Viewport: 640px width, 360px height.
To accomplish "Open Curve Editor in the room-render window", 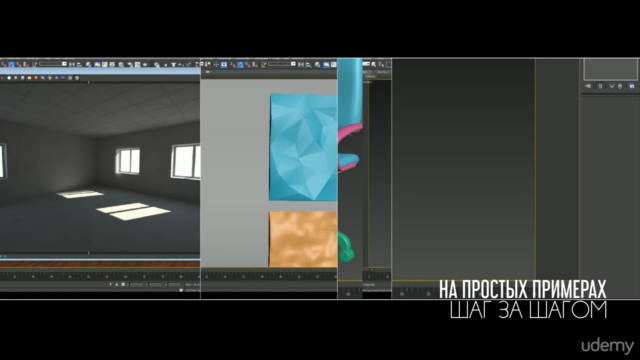I will coord(105,64).
